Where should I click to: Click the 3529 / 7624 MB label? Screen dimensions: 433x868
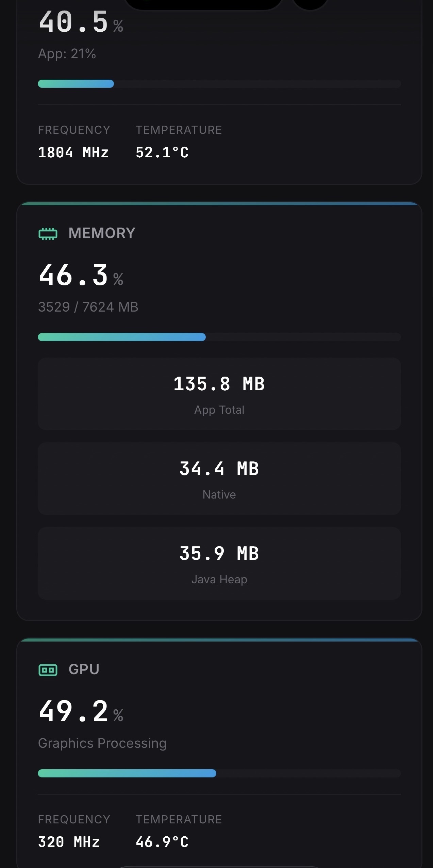[x=88, y=306]
